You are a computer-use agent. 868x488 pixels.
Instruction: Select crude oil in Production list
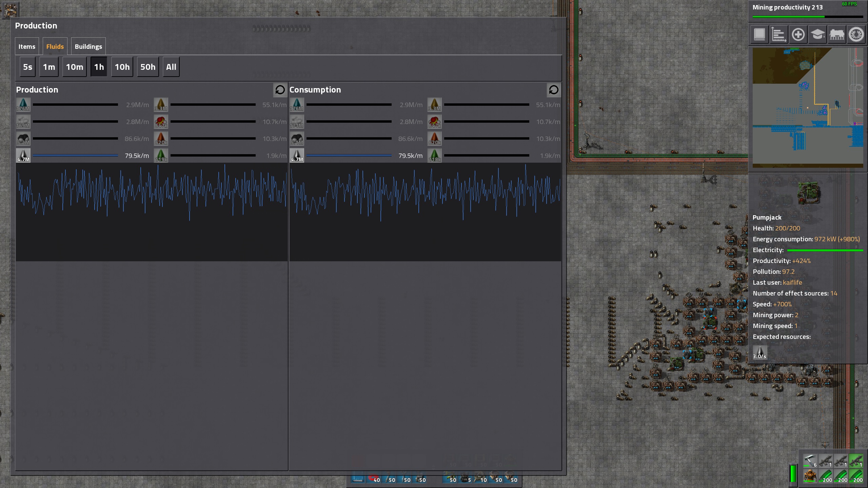tap(23, 156)
